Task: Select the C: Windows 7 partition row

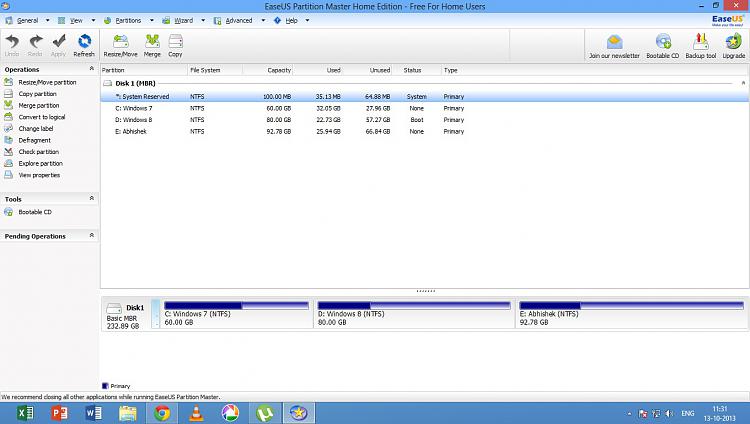Action: 424,108
